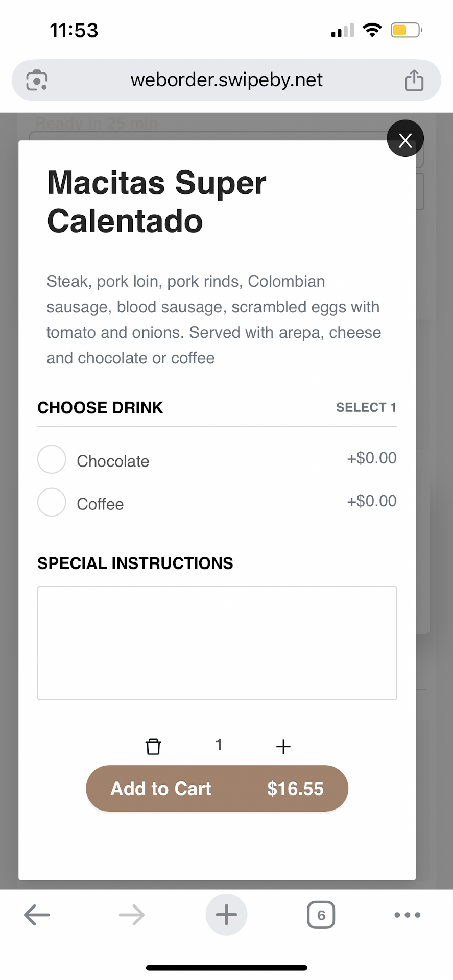
Task: Tap the Coffee +$0.00 price
Action: pos(372,501)
